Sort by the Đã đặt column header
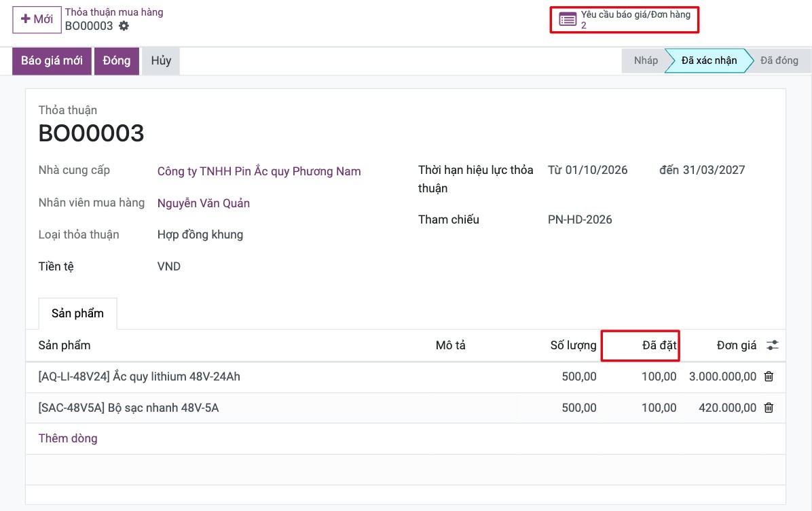This screenshot has height=511, width=812. [x=659, y=345]
